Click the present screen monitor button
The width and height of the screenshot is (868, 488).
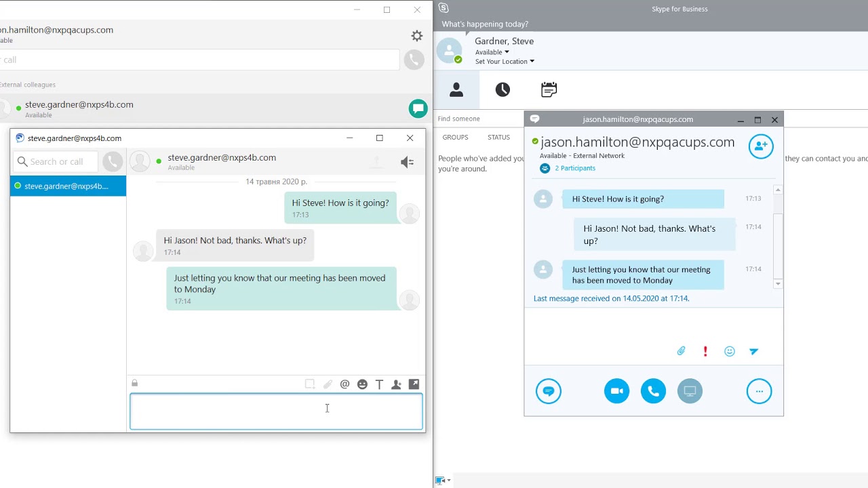click(690, 391)
